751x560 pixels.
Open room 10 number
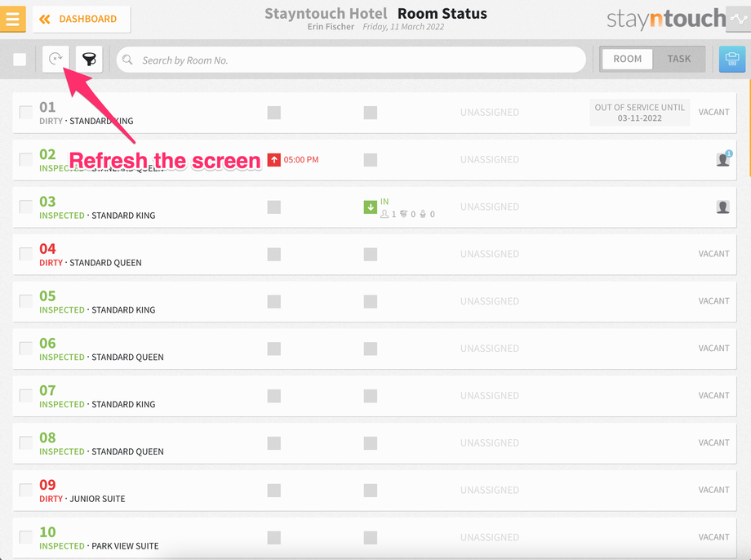(47, 531)
